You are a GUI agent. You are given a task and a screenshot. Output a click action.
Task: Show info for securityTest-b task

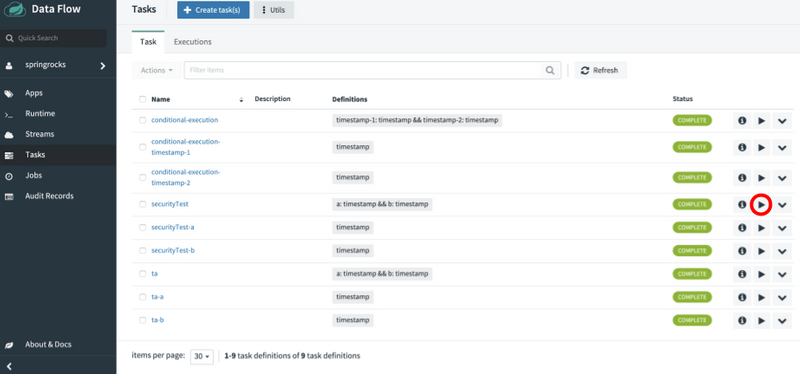(742, 251)
